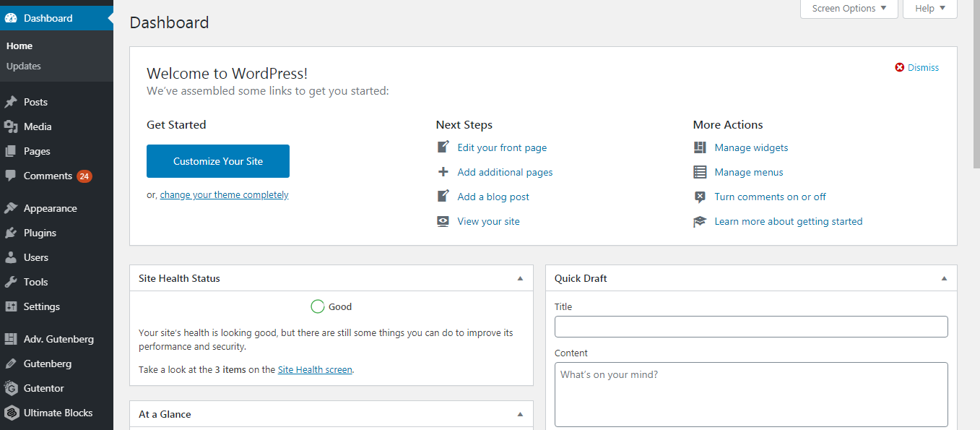980x430 pixels.
Task: Open the Screen Options dropdown
Action: pos(849,9)
